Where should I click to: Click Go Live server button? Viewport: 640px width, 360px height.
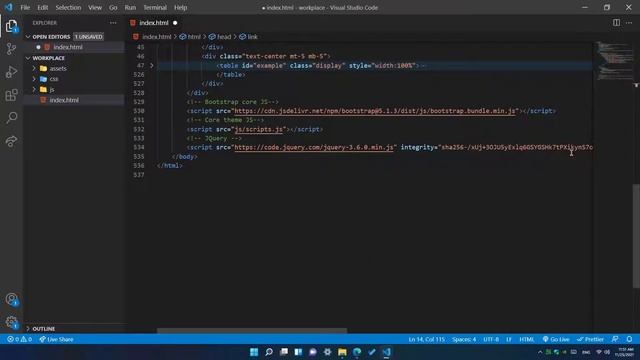click(x=556, y=339)
